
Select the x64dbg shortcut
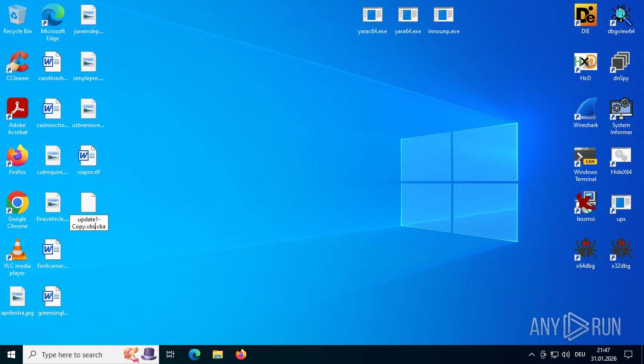[586, 255]
